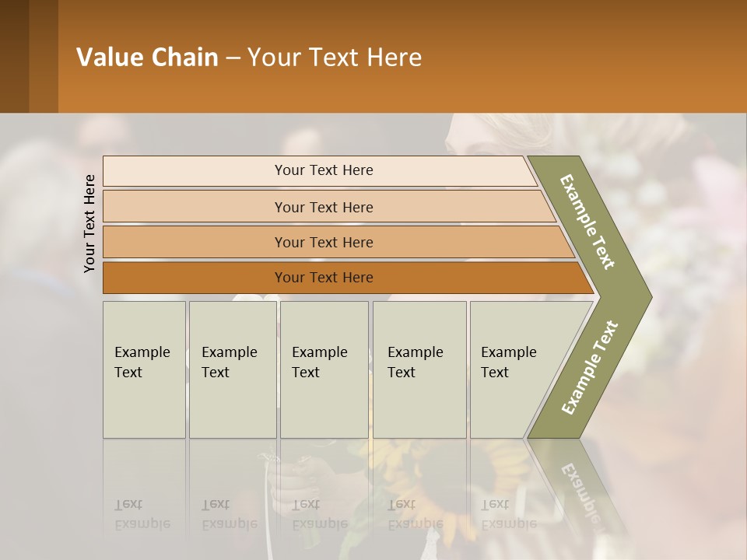This screenshot has height=560, width=747.
Task: Select the medium brown stripe in the header
Action: point(44,56)
